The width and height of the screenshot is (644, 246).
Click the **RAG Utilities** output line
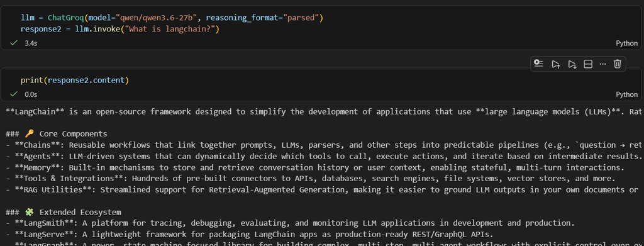[x=322, y=190]
